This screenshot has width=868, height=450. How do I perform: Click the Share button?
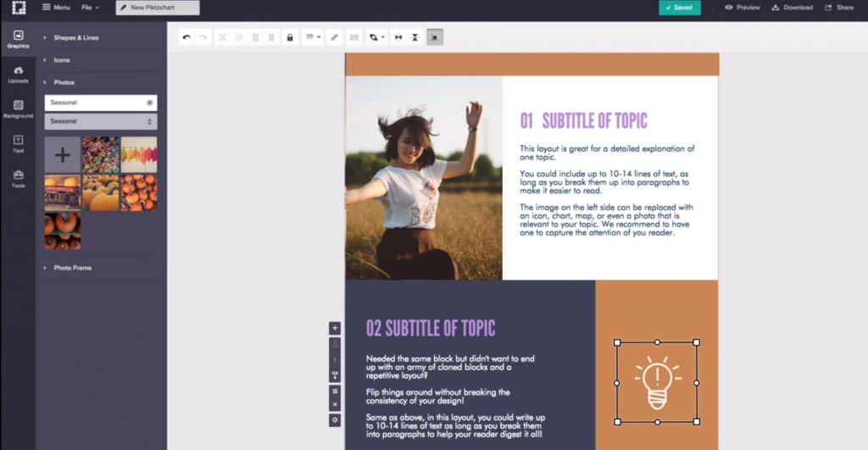839,7
